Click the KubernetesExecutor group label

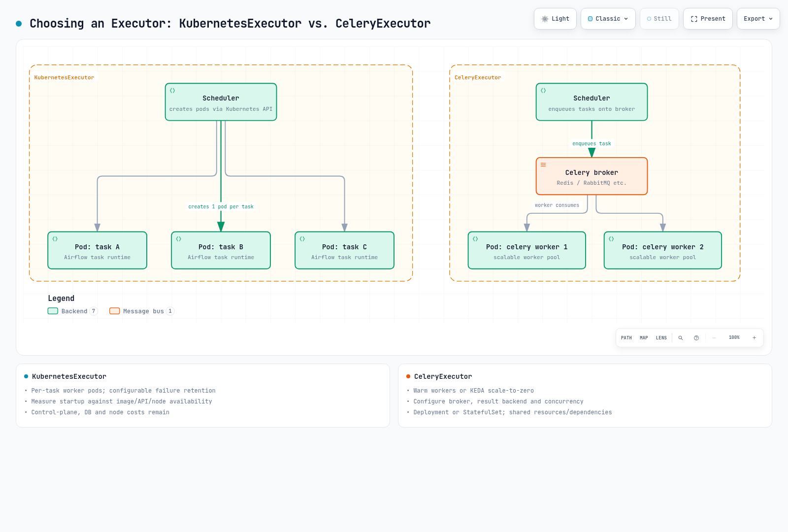pyautogui.click(x=64, y=77)
